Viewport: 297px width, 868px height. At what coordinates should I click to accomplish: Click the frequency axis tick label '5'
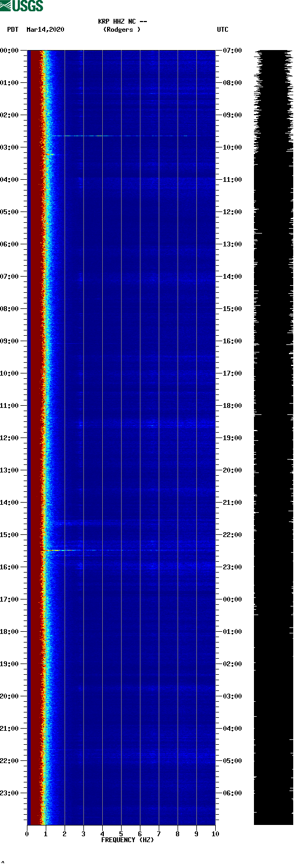pyautogui.click(x=121, y=834)
